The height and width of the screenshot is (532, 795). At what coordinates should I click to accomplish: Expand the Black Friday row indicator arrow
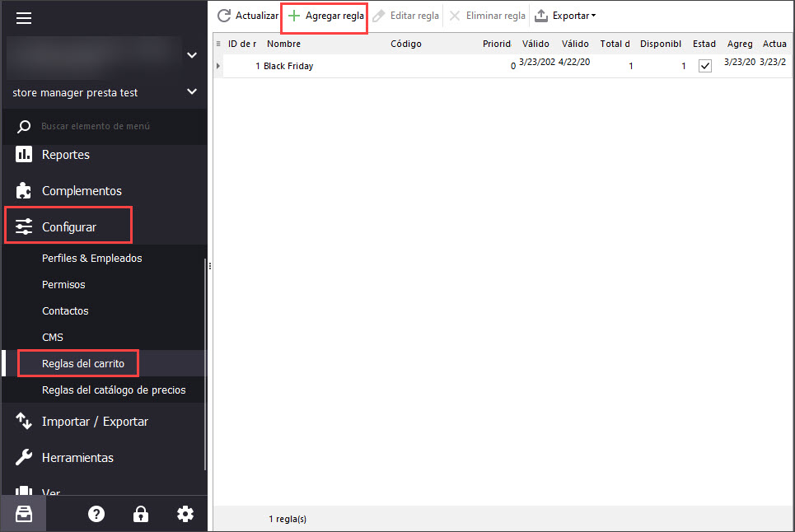[x=218, y=66]
